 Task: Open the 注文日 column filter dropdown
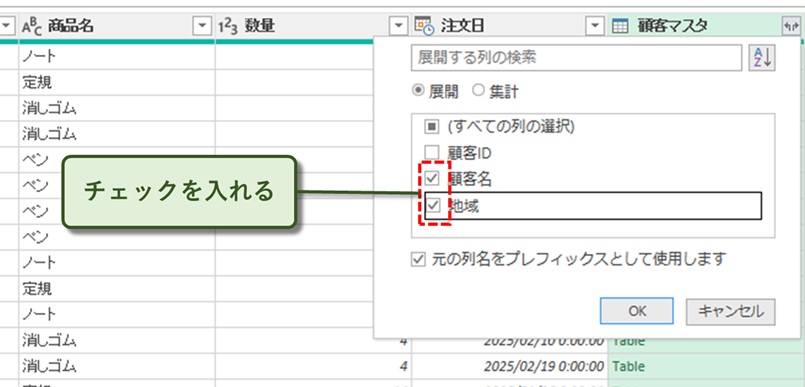point(594,26)
